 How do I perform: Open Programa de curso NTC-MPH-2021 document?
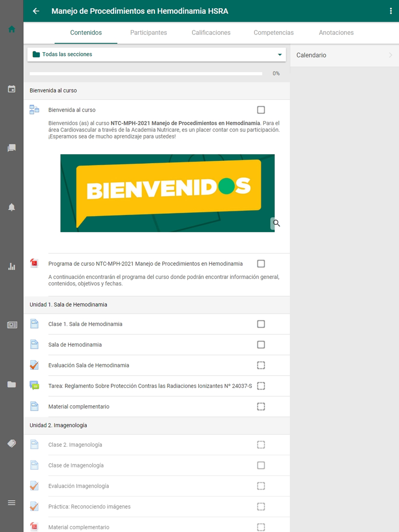click(145, 264)
